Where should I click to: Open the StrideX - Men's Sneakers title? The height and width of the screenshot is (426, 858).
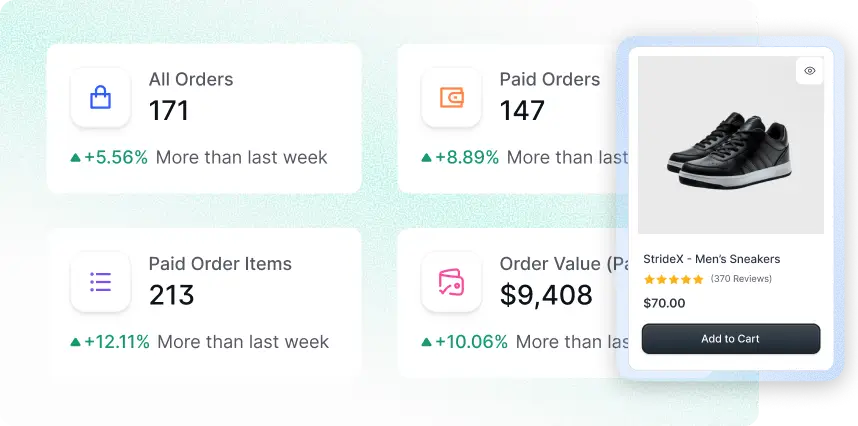[711, 259]
